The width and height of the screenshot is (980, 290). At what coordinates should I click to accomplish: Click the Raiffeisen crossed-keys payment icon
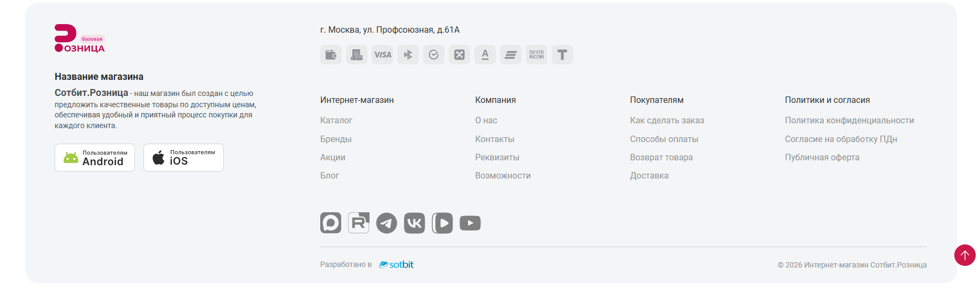coord(459,55)
